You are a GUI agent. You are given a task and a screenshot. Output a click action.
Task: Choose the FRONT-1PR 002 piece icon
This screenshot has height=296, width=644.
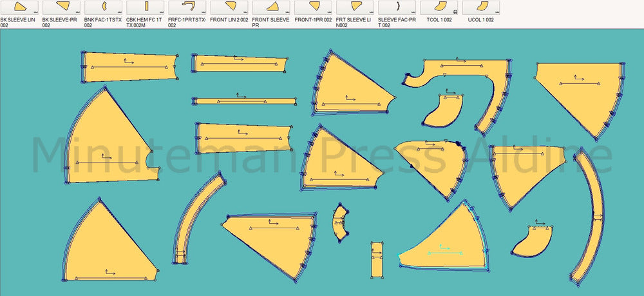[314, 8]
